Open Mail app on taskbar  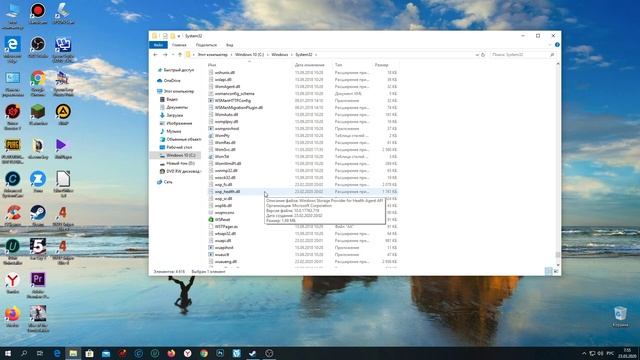click(106, 353)
